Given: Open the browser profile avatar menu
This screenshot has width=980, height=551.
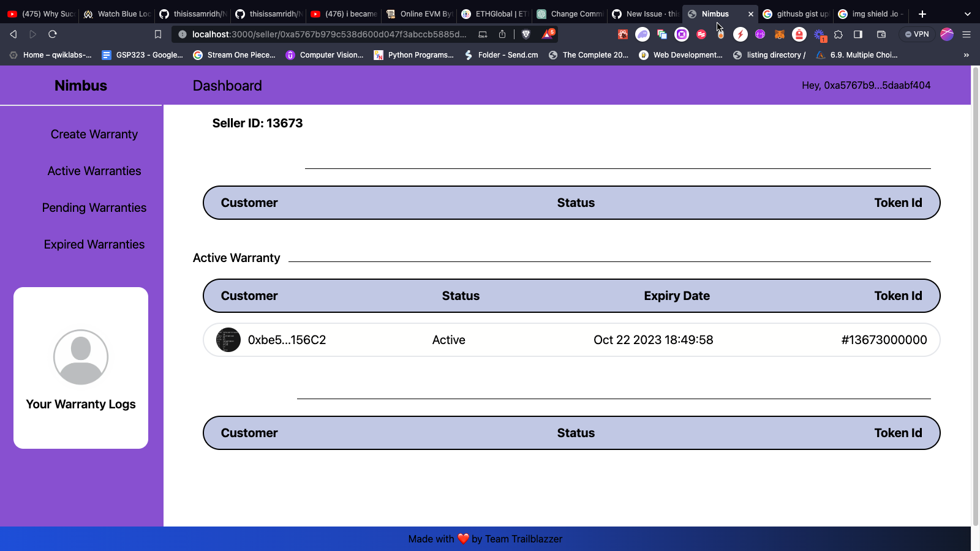Looking at the screenshot, I should [946, 34].
